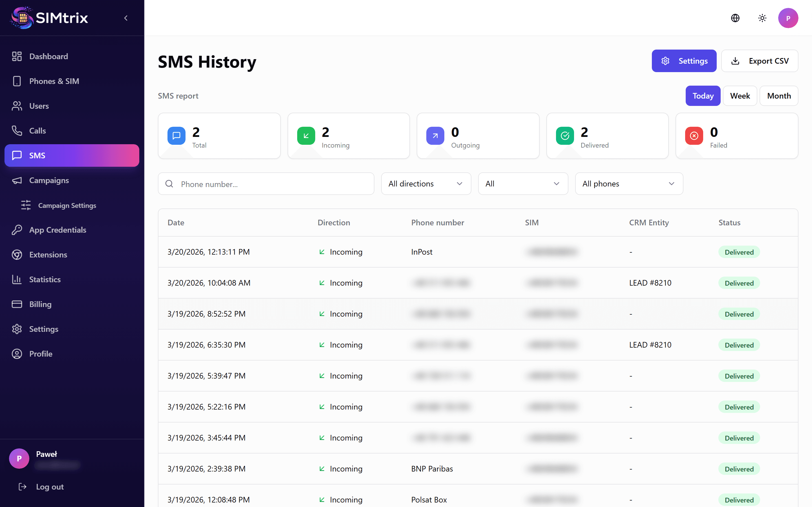
Task: Switch report range to Week
Action: click(740, 96)
